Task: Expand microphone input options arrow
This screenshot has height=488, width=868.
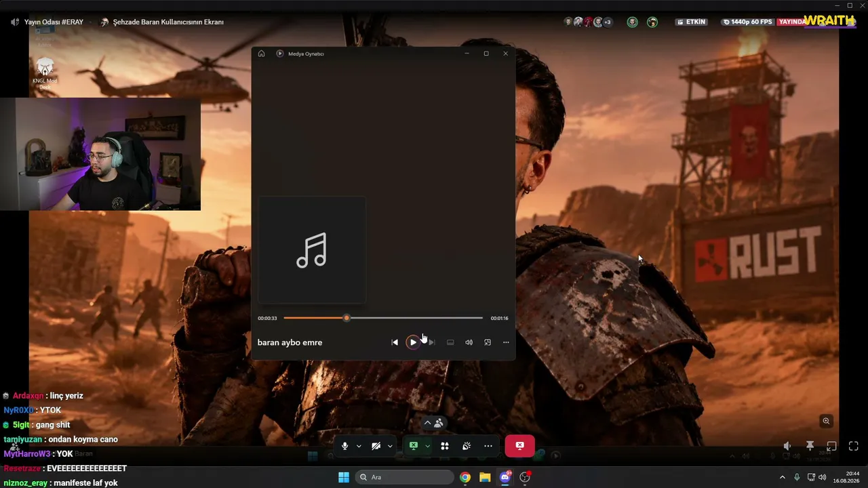Action: 359,446
